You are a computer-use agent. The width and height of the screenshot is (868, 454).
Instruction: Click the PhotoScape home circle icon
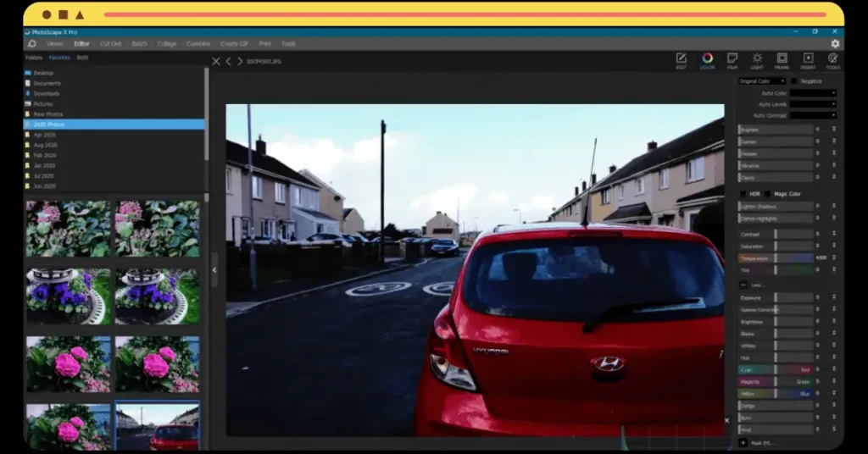[32, 44]
